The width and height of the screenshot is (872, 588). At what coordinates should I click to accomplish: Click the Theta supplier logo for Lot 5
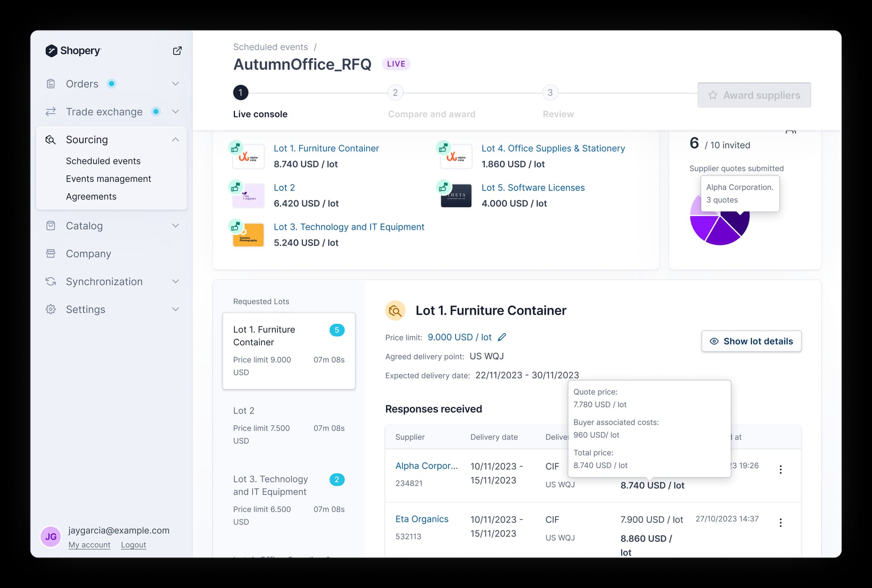coord(456,196)
